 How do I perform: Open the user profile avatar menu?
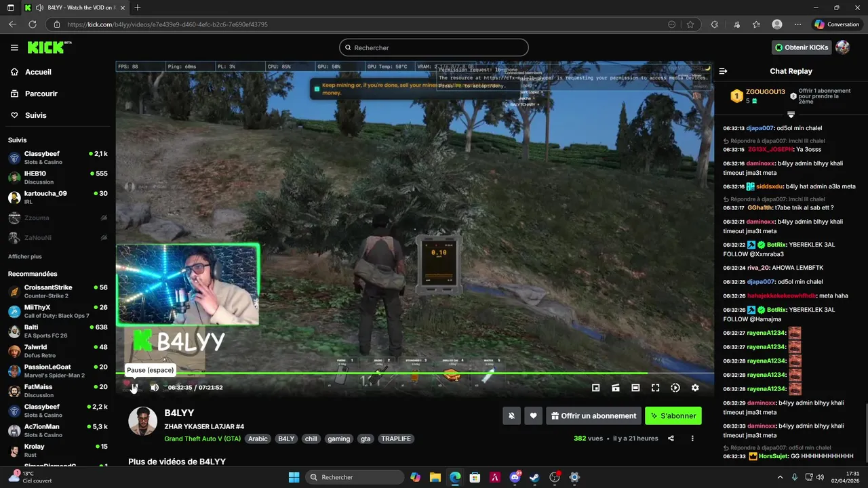pyautogui.click(x=843, y=47)
